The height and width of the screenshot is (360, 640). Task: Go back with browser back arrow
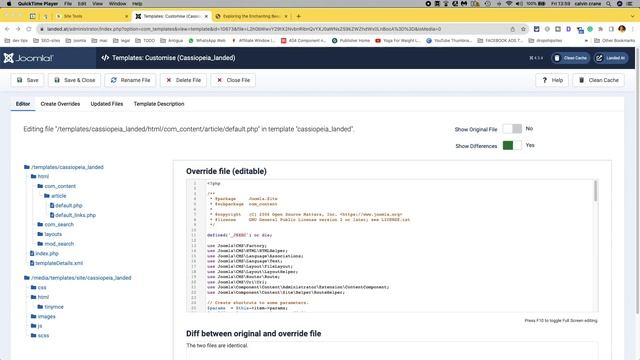[7, 29]
